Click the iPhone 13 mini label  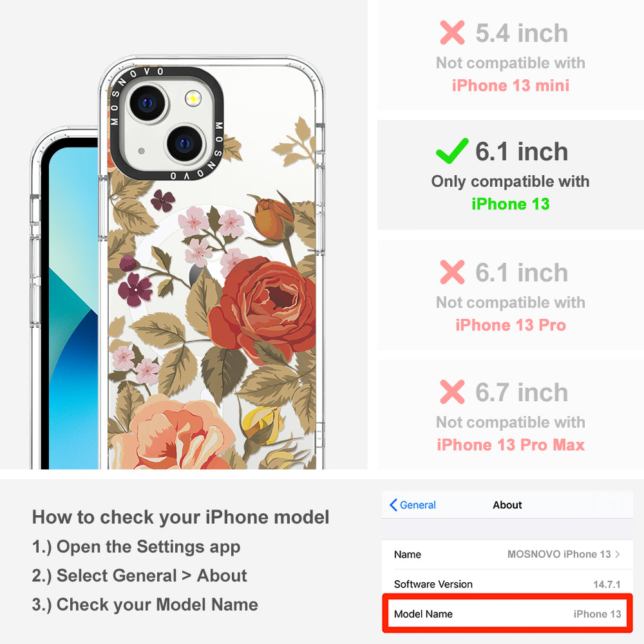coord(511,86)
